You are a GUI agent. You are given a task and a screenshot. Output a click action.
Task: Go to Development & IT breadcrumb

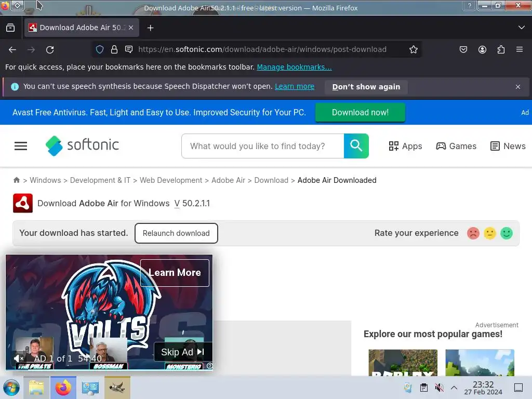[x=100, y=180]
